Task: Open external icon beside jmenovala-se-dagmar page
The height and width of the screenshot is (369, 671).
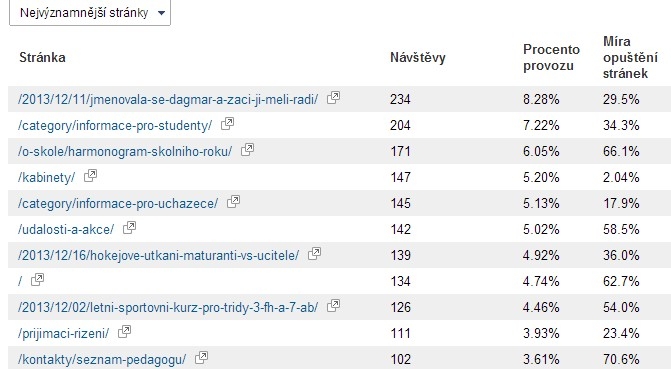Action: pyautogui.click(x=333, y=98)
